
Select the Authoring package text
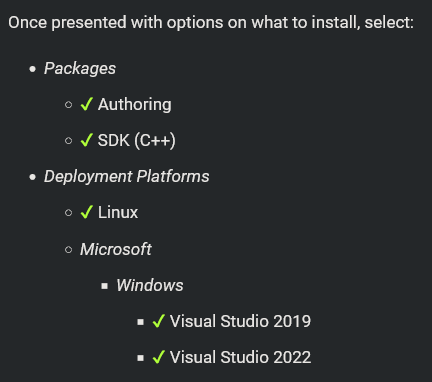135,104
